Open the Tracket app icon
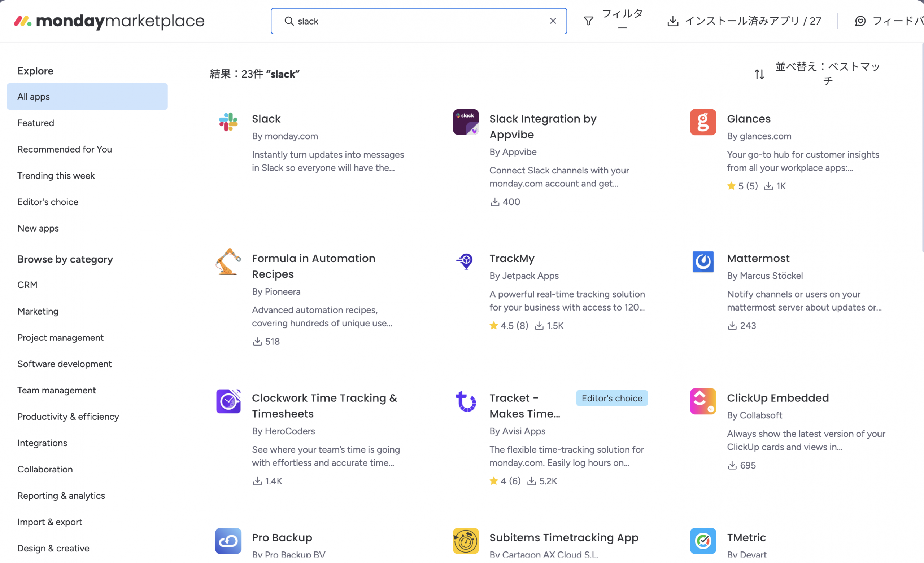This screenshot has width=924, height=563. coord(466,401)
